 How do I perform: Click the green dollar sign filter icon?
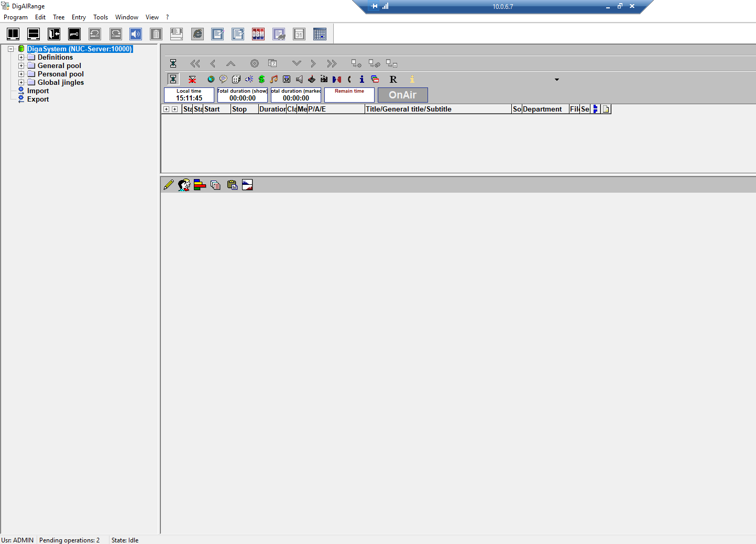pos(261,79)
